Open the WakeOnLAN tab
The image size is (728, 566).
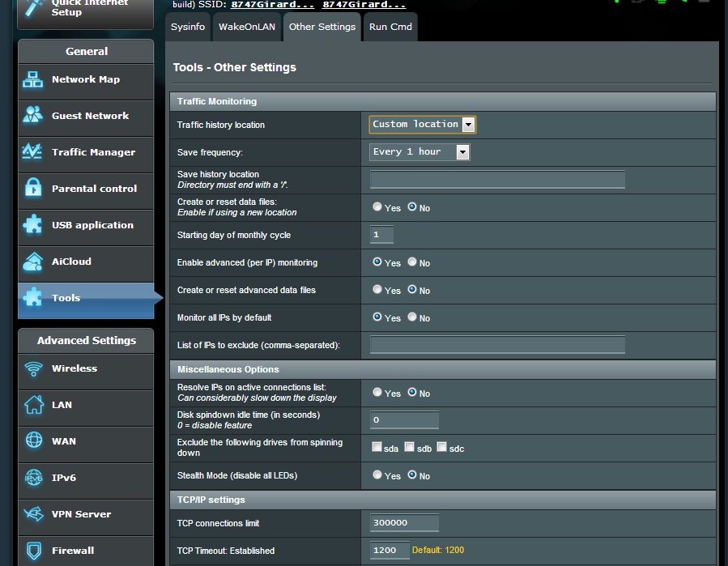tap(247, 27)
